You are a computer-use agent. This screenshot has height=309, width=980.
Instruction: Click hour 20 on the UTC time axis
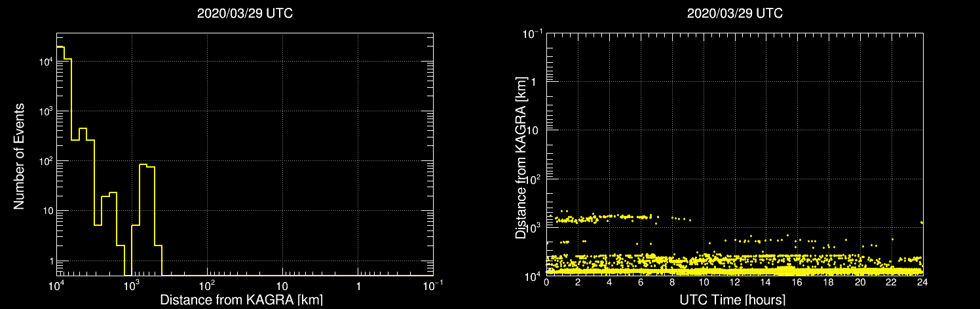click(x=860, y=283)
